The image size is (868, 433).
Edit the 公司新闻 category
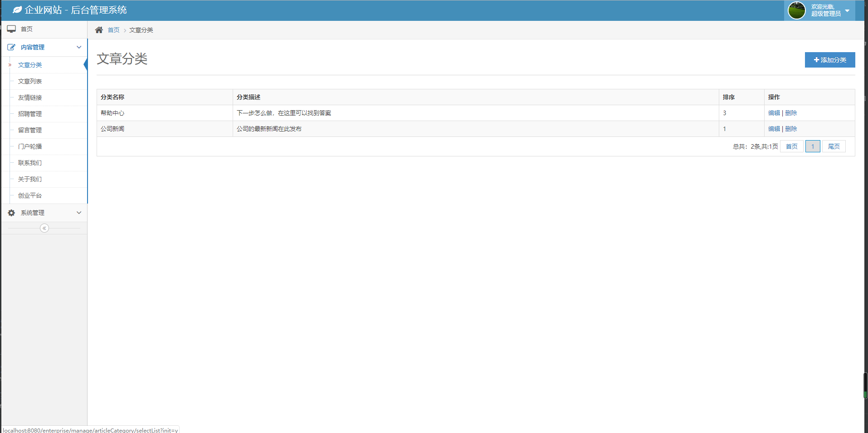(x=774, y=129)
